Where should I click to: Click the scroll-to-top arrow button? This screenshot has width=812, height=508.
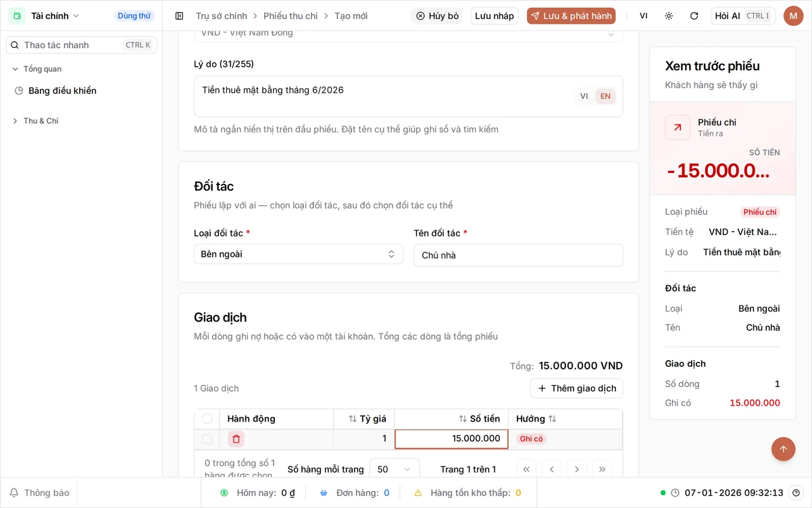click(x=784, y=449)
